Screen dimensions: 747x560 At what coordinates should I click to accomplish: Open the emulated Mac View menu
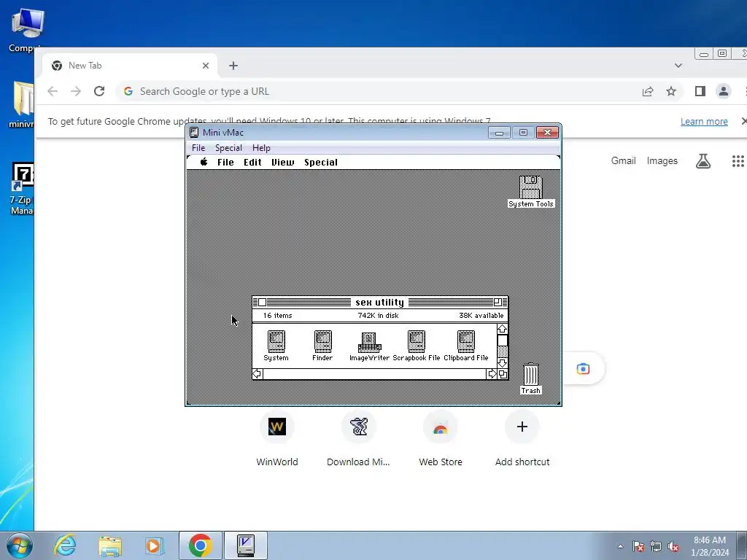(x=282, y=163)
